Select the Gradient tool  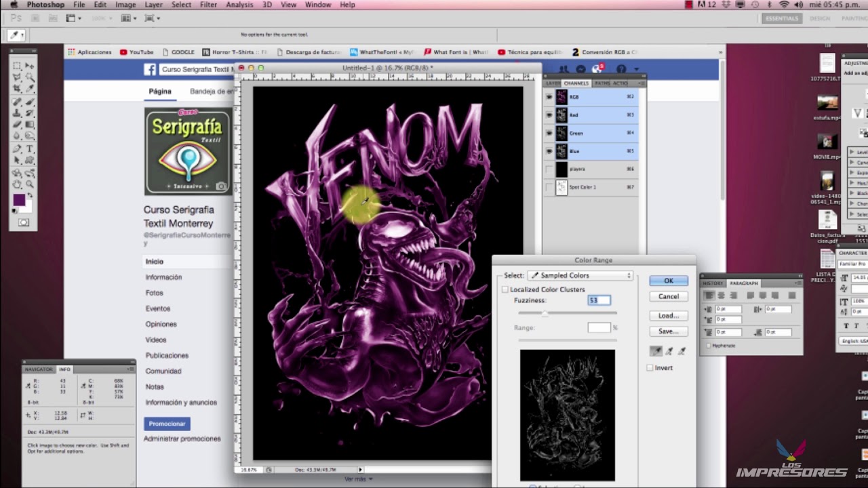[30, 125]
